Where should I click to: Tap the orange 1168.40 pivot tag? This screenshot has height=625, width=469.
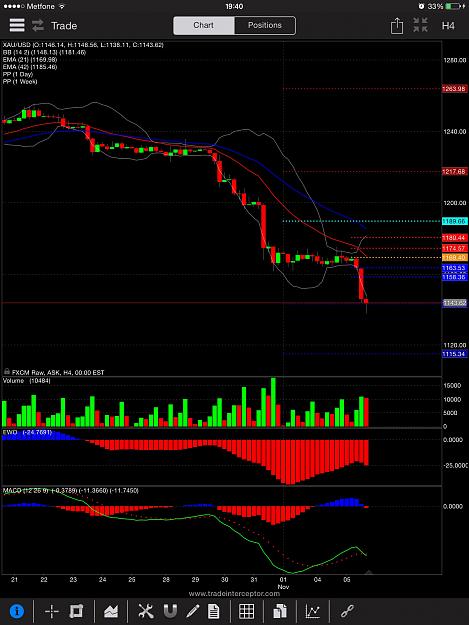pyautogui.click(x=454, y=257)
